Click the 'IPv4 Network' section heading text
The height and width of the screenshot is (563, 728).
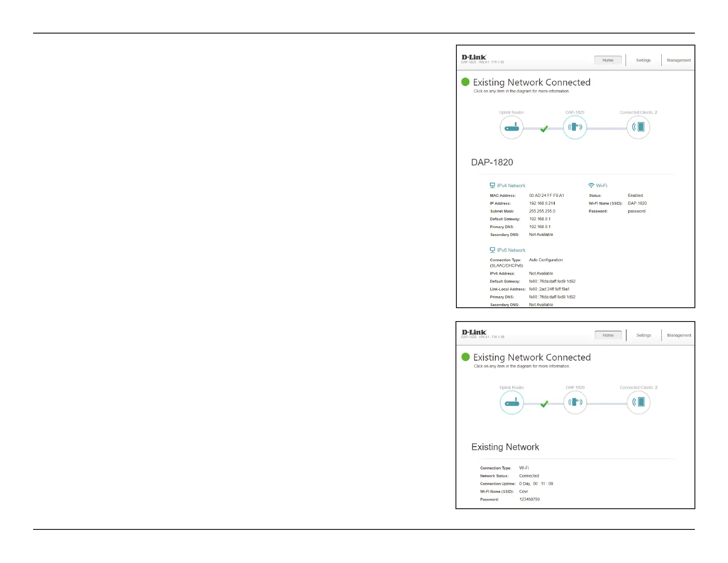pos(511,186)
